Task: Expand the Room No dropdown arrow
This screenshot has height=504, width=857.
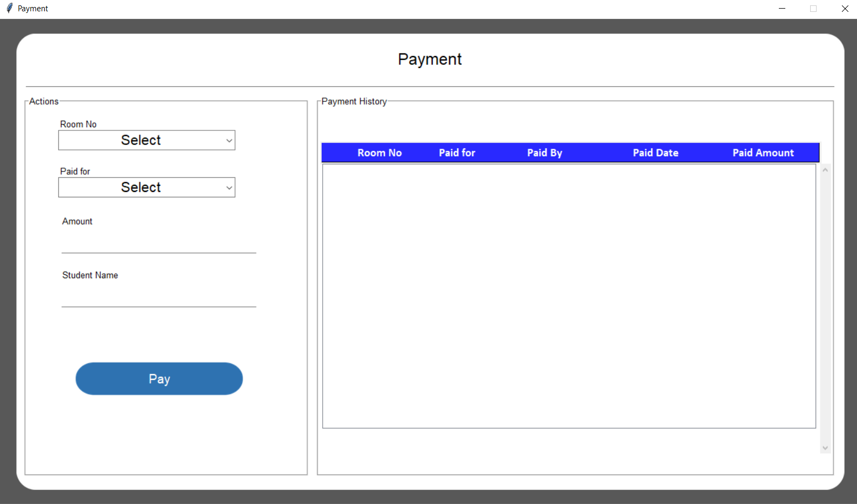Action: tap(229, 141)
